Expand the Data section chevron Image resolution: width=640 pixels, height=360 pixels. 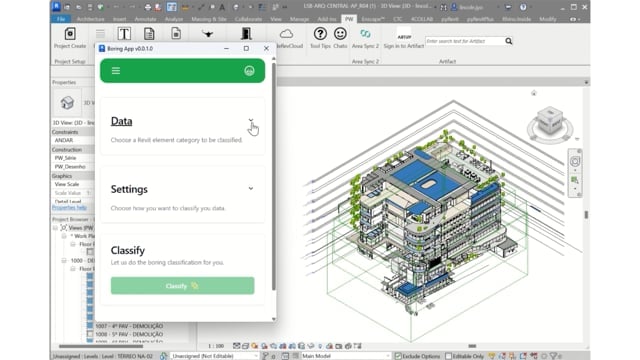click(x=251, y=120)
